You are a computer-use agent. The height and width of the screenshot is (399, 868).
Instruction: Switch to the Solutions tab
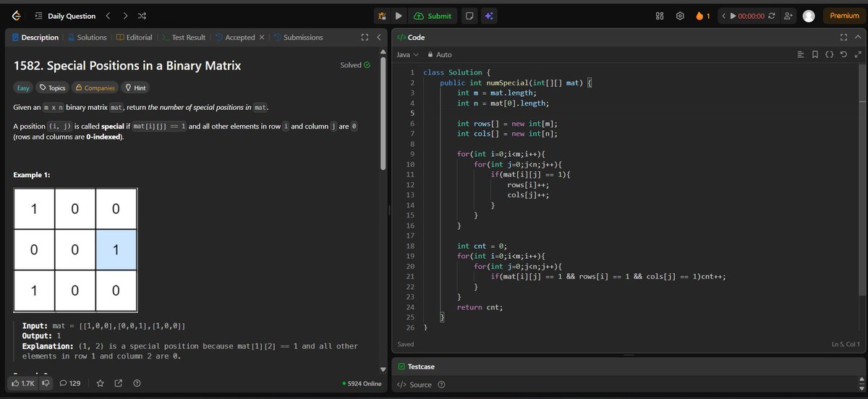click(87, 37)
